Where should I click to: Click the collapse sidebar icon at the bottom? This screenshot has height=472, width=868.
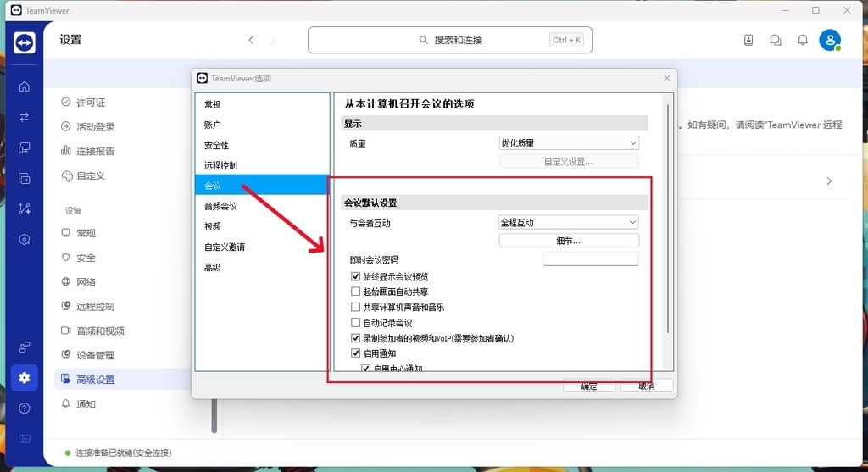(x=25, y=439)
